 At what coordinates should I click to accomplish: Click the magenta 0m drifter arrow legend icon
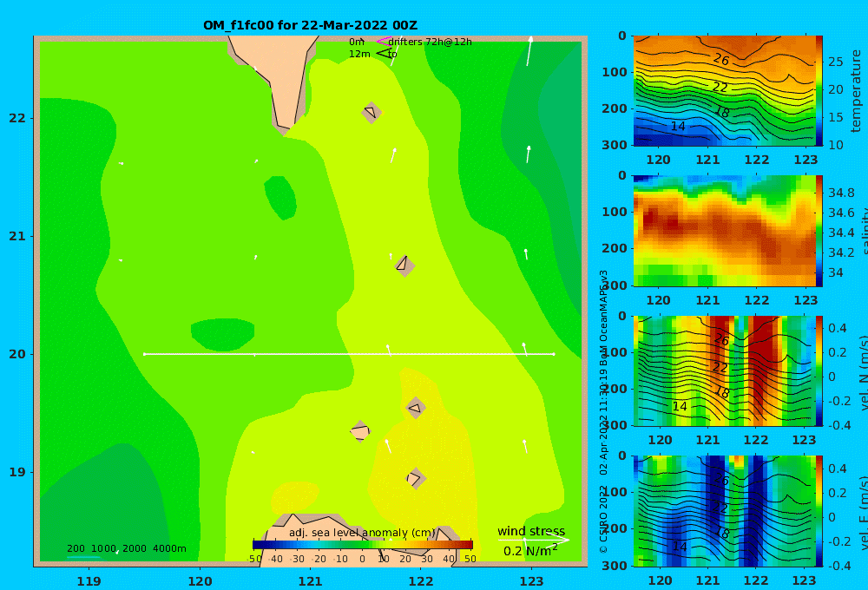pyautogui.click(x=383, y=42)
